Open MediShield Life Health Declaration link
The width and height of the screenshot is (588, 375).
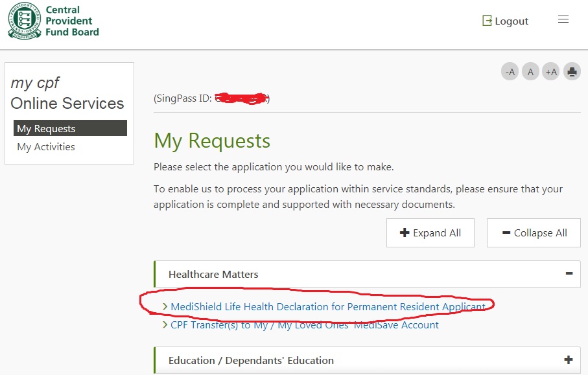click(x=327, y=306)
